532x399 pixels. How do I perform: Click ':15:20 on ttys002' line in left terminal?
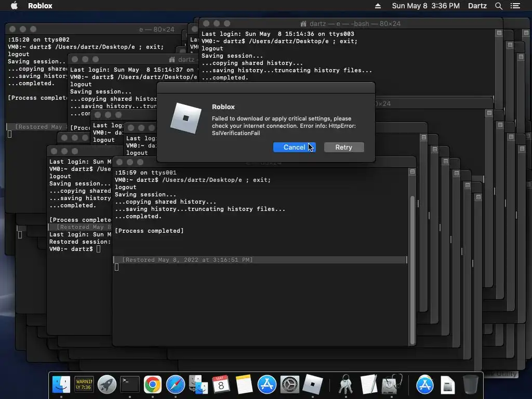[38, 39]
